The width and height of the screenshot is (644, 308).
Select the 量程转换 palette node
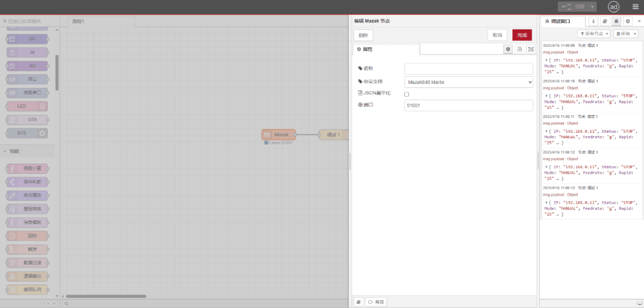click(x=27, y=209)
